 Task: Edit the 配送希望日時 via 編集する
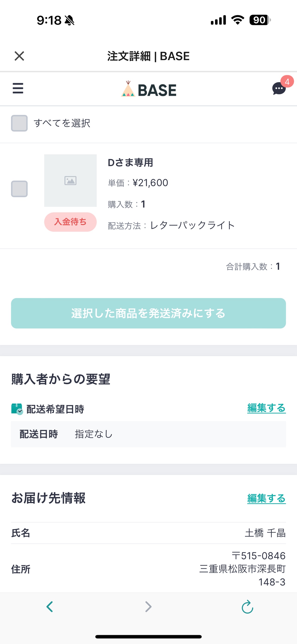266,408
